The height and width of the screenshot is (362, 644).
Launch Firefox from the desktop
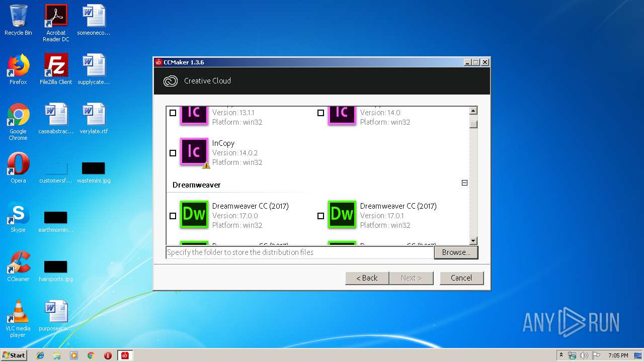pyautogui.click(x=18, y=69)
